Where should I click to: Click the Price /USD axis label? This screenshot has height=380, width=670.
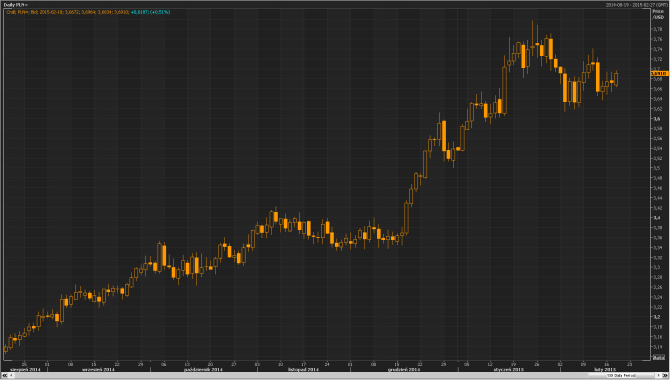(x=658, y=14)
